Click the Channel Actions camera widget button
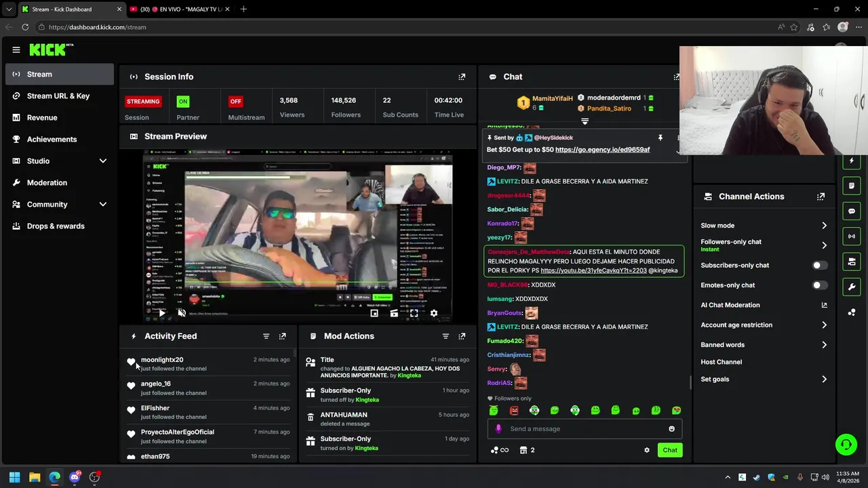The width and height of the screenshot is (868, 488). point(852,262)
